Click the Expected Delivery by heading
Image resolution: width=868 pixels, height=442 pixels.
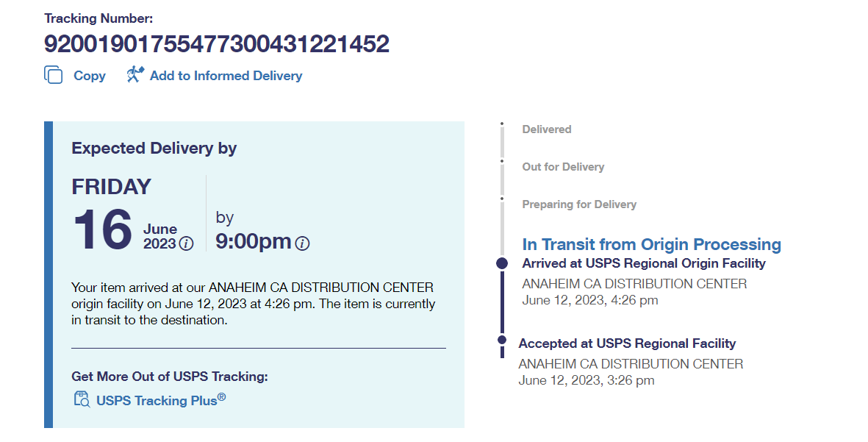154,148
